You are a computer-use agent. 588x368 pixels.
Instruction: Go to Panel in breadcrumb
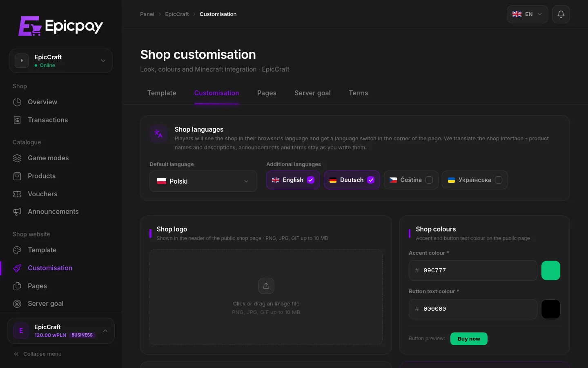[147, 14]
